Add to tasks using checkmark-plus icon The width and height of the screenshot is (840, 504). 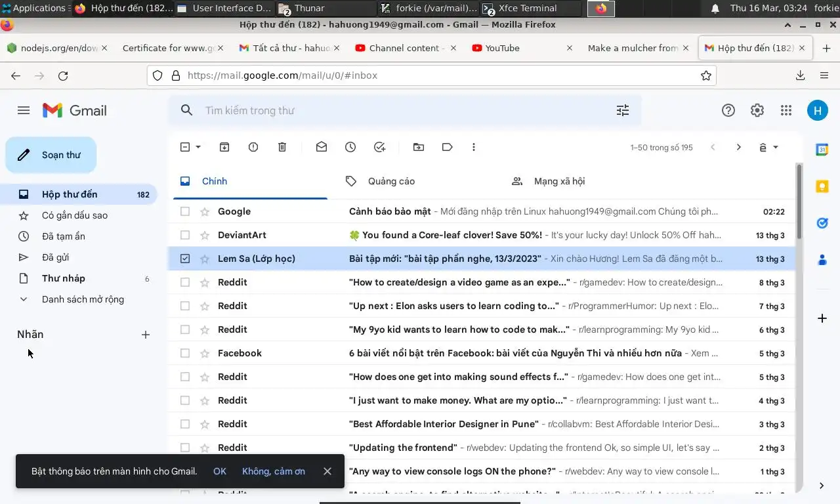pos(379,147)
